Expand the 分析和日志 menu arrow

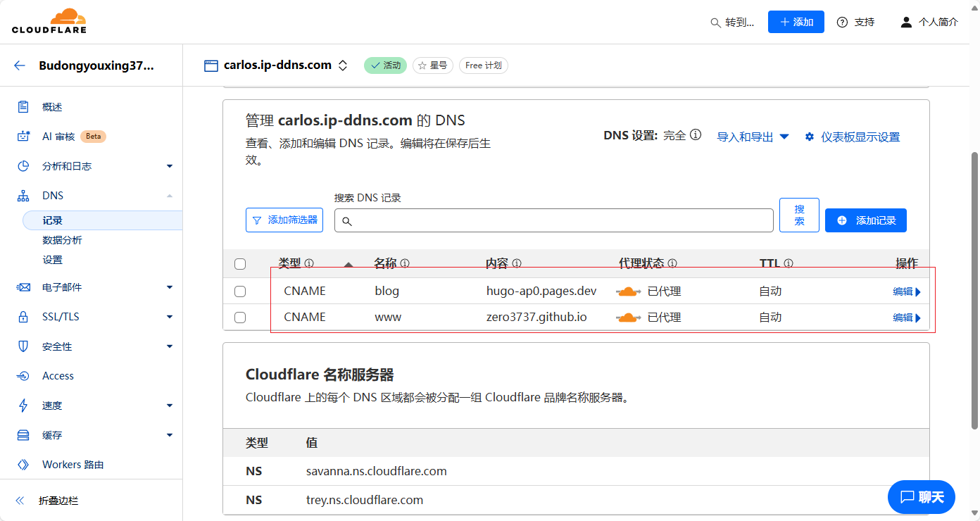pyautogui.click(x=170, y=166)
